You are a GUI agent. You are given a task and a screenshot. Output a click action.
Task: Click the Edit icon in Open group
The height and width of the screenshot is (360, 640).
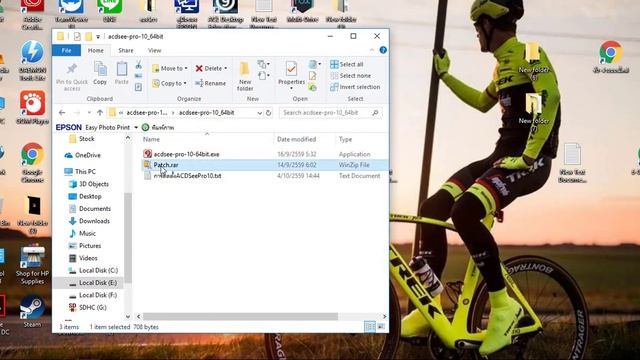click(x=313, y=76)
